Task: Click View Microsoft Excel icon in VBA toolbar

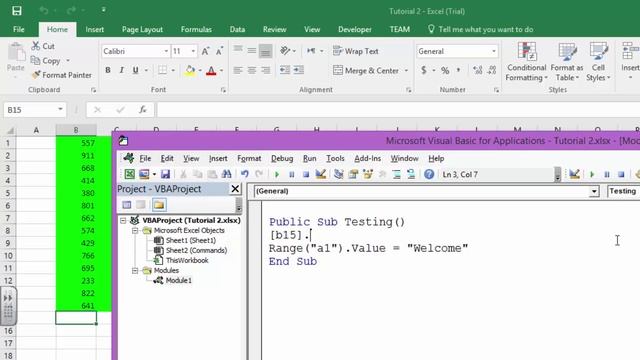Action: [x=129, y=174]
